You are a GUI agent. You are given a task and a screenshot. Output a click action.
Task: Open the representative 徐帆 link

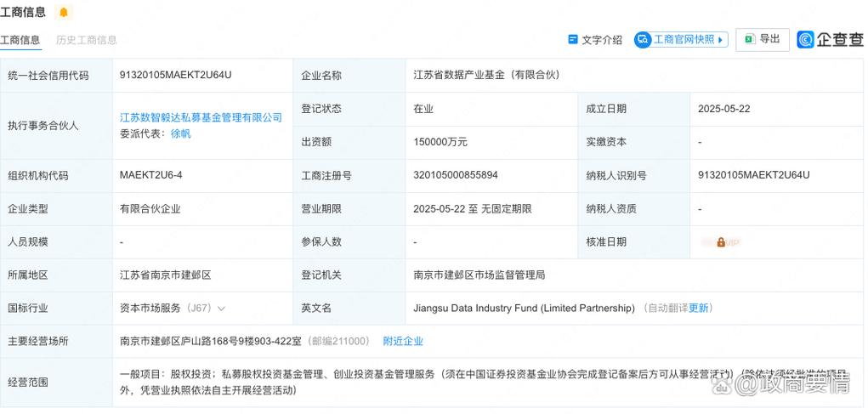tap(181, 133)
